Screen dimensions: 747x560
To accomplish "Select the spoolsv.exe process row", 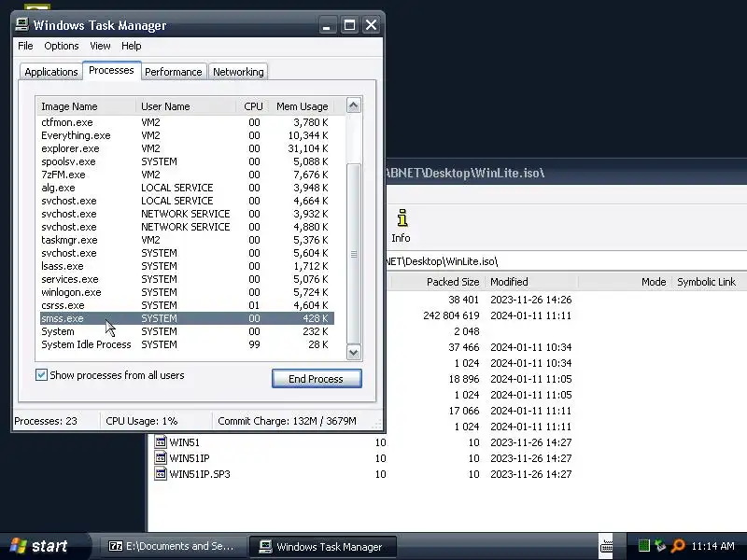I will tap(187, 161).
